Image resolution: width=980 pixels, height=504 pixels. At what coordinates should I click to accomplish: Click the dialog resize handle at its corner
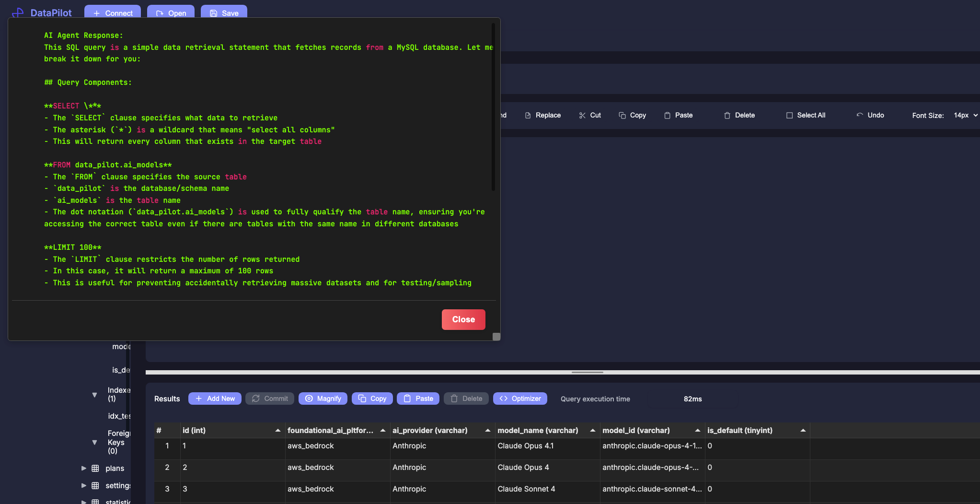[x=496, y=337]
